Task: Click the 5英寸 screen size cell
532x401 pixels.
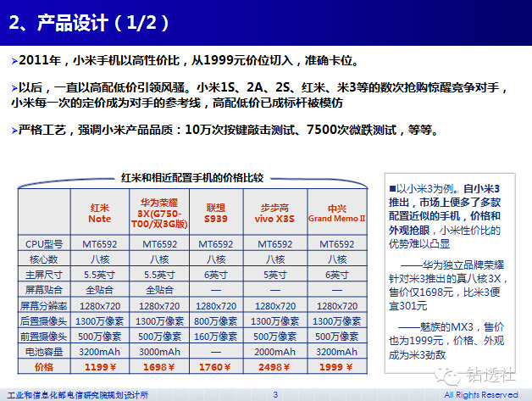Action: click(x=274, y=275)
